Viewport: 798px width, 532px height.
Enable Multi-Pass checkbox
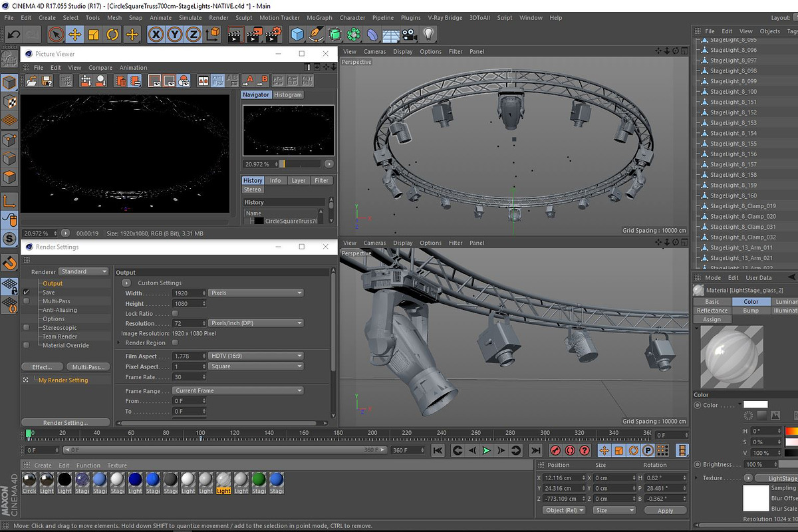pyautogui.click(x=27, y=301)
